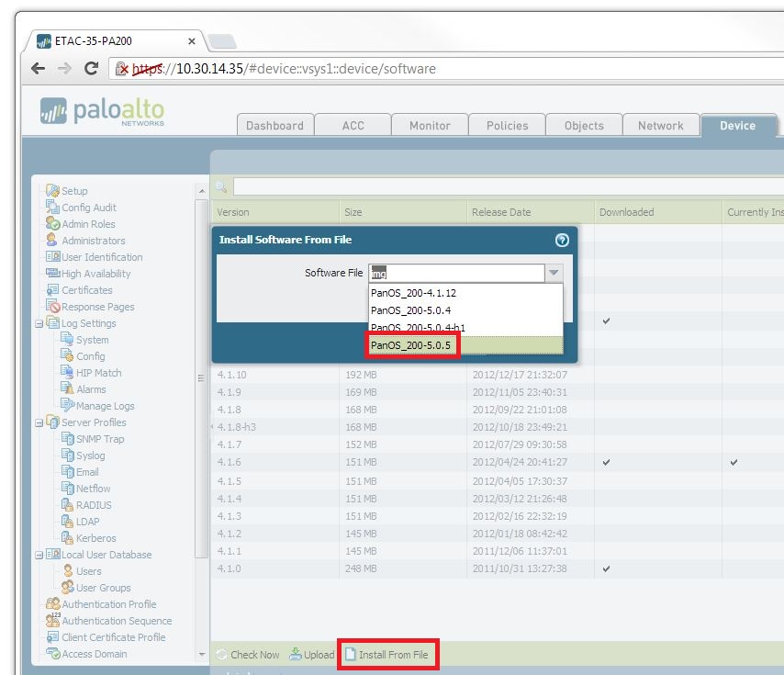Open the Monitor tab
This screenshot has width=784, height=675.
430,126
